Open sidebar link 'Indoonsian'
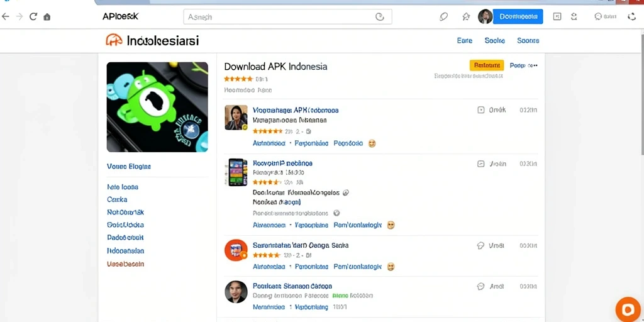This screenshot has width=644, height=322. [125, 250]
